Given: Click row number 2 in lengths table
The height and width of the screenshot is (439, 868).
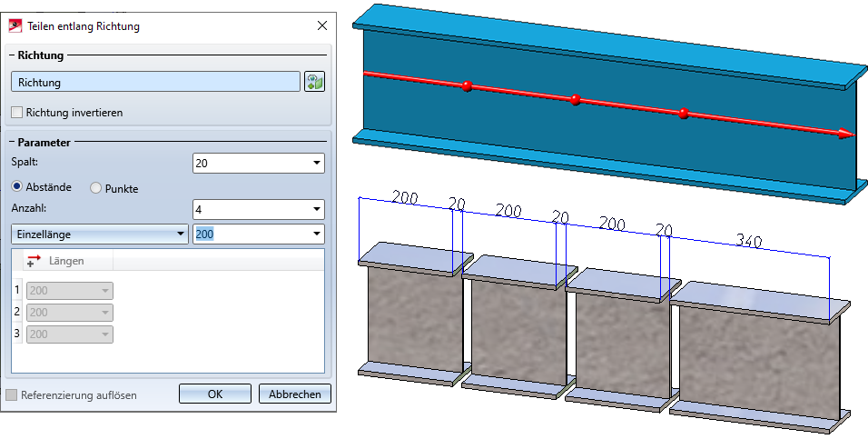Looking at the screenshot, I should pyautogui.click(x=17, y=312).
